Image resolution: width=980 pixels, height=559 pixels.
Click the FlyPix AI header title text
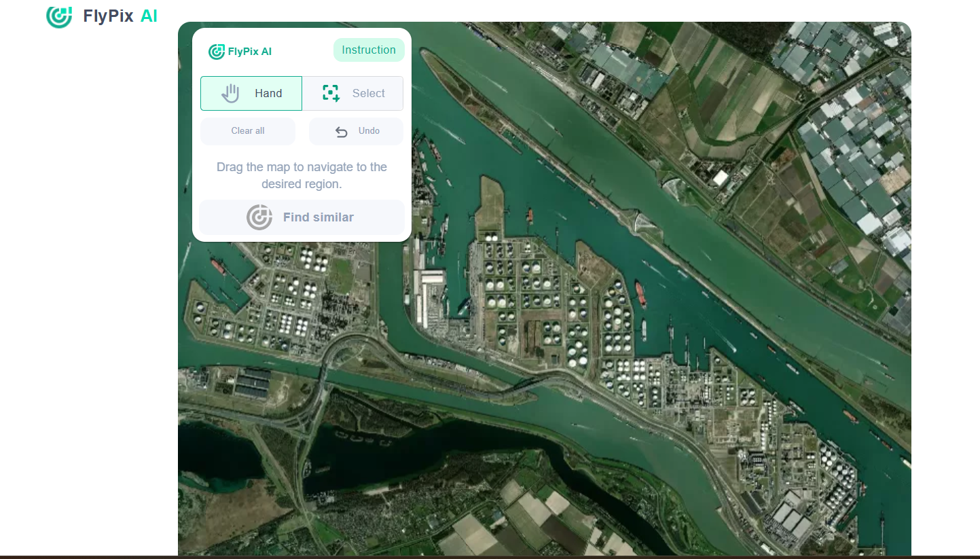(120, 16)
